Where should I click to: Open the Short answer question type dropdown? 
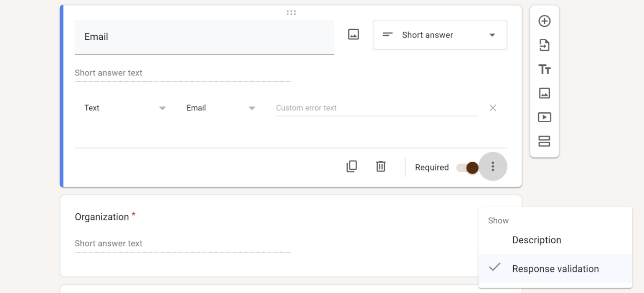pyautogui.click(x=439, y=35)
